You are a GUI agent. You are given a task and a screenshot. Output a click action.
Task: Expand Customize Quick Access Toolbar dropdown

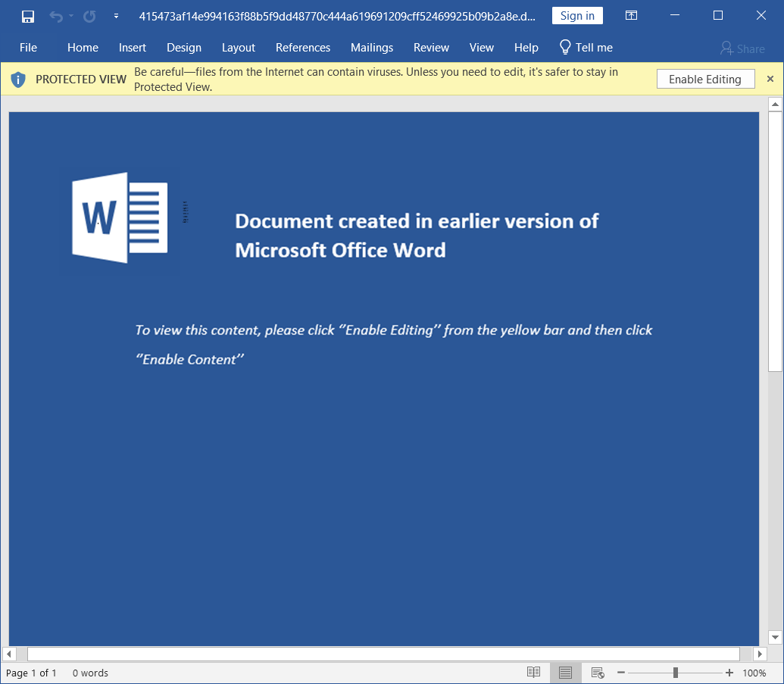tap(116, 16)
